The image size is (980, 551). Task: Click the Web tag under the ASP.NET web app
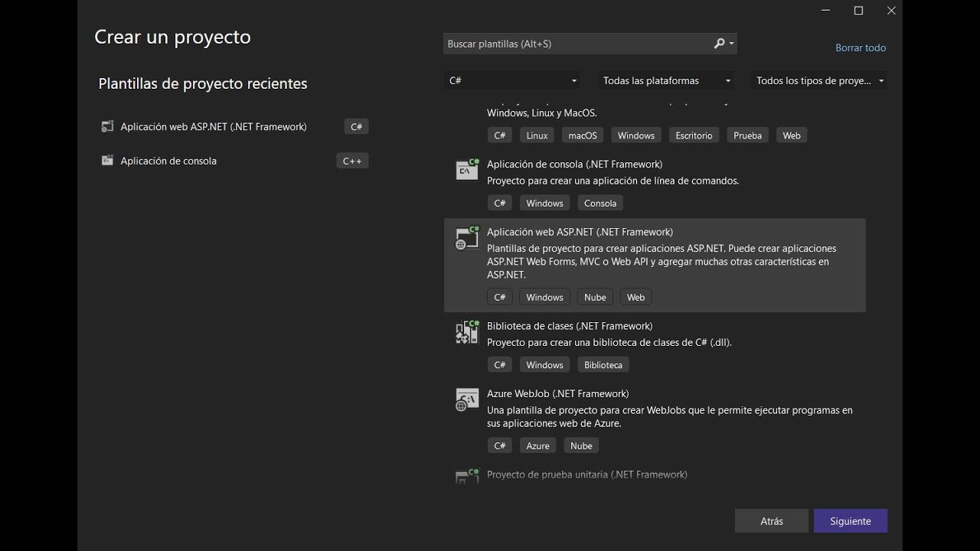tap(636, 297)
